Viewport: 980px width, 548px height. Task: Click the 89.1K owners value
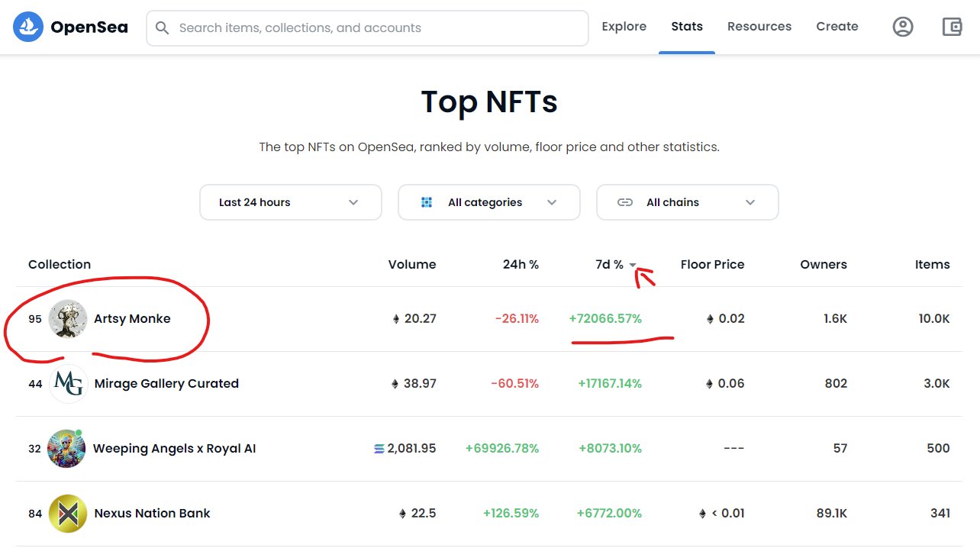click(832, 514)
